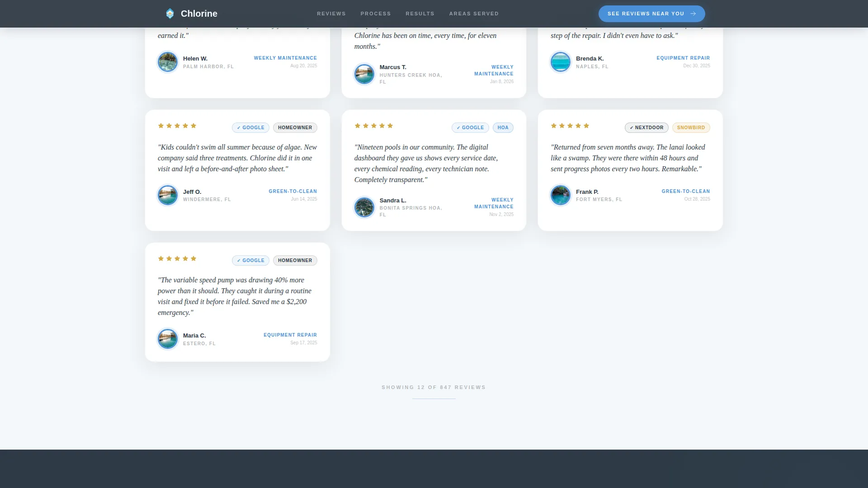Screen dimensions: 868x488
Task: Click reviewer name Helen W.
Action: [x=195, y=59]
